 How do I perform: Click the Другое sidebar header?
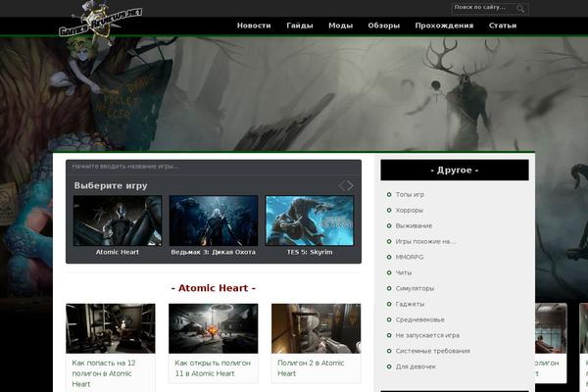pos(455,170)
